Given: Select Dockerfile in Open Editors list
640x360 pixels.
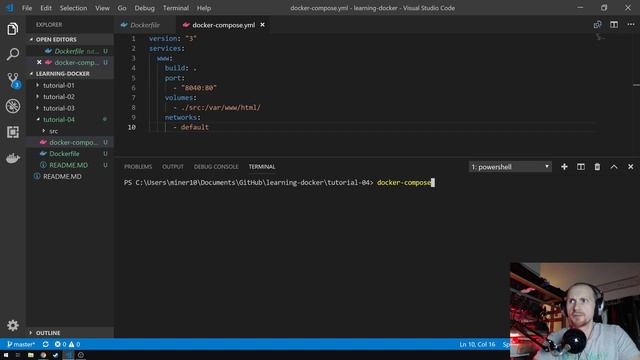Looking at the screenshot, I should [x=70, y=51].
